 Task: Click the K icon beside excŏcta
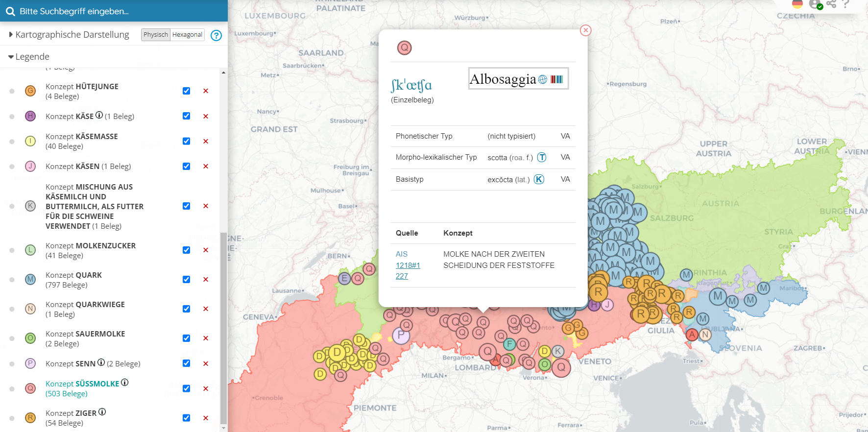pyautogui.click(x=539, y=179)
